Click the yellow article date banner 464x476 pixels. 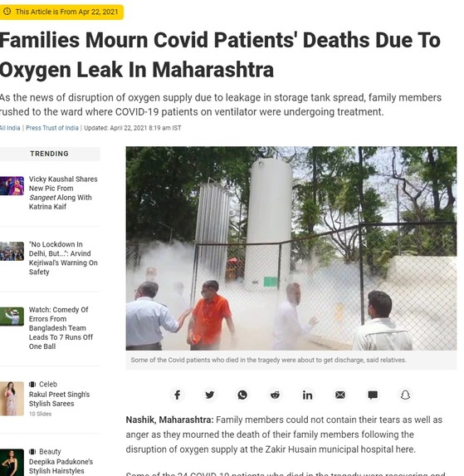[61, 12]
